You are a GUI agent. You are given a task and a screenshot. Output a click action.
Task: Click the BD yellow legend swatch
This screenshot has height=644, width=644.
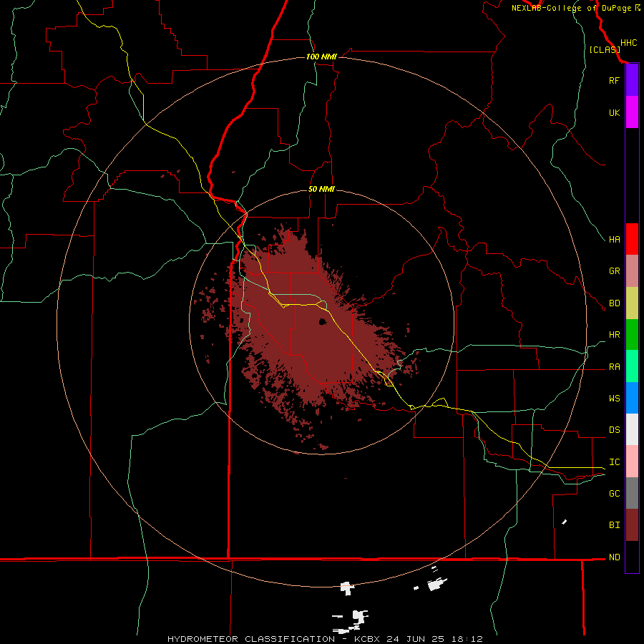632,303
